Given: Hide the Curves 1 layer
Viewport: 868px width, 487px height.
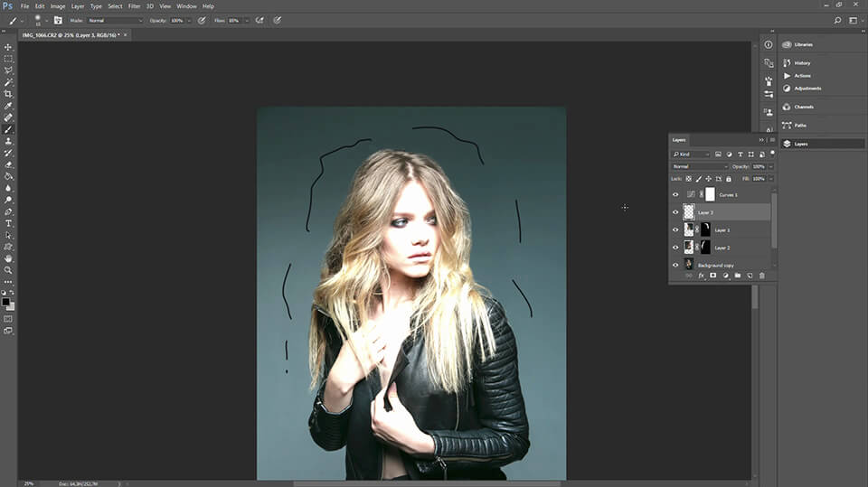Looking at the screenshot, I should click(x=675, y=195).
